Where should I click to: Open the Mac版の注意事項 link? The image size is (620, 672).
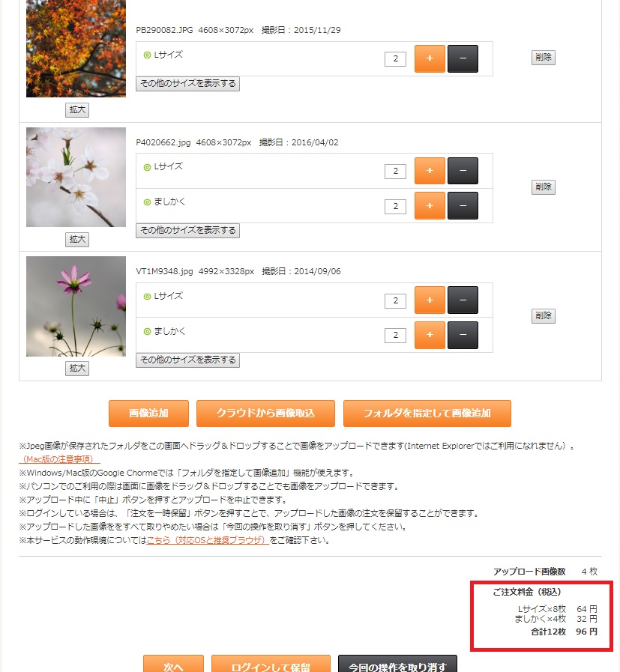pyautogui.click(x=59, y=459)
